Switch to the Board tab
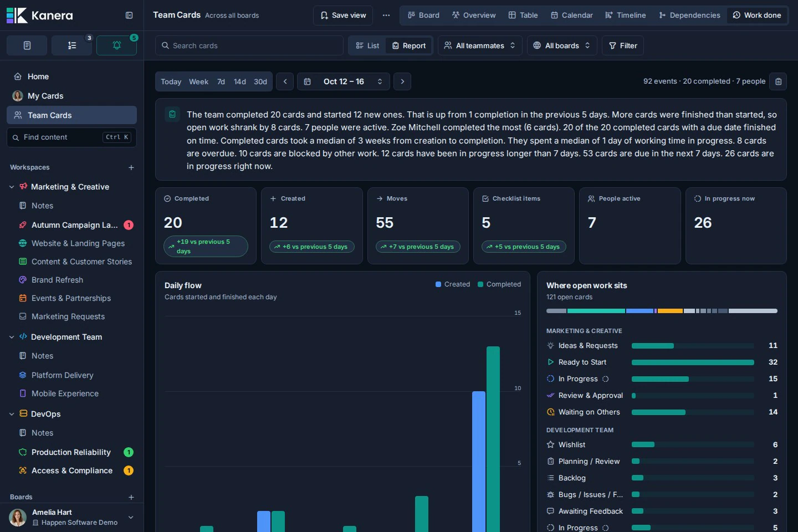798x532 pixels. pos(423,16)
